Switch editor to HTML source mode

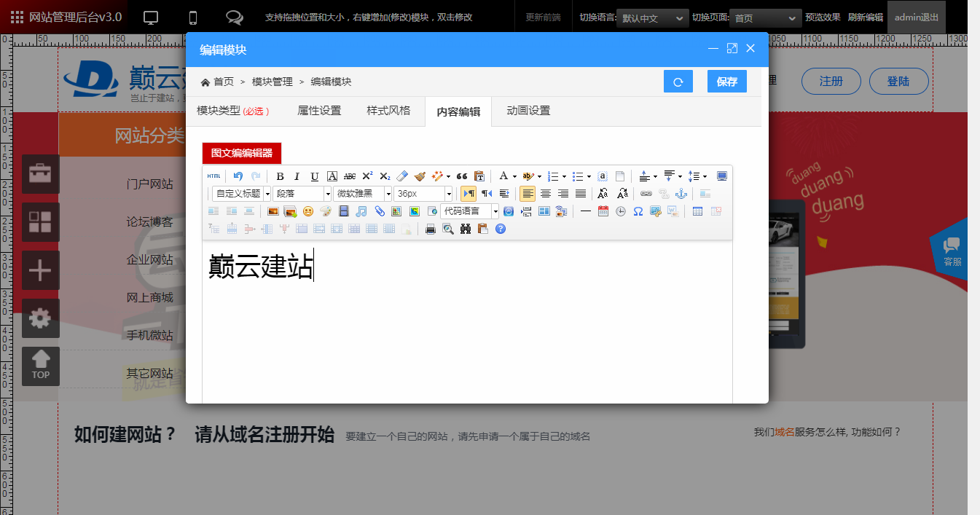coord(213,176)
